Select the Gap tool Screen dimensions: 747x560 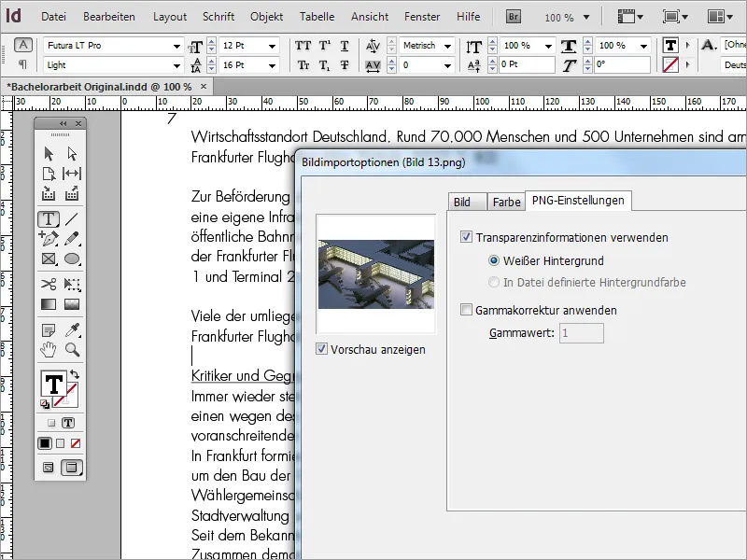[x=72, y=174]
